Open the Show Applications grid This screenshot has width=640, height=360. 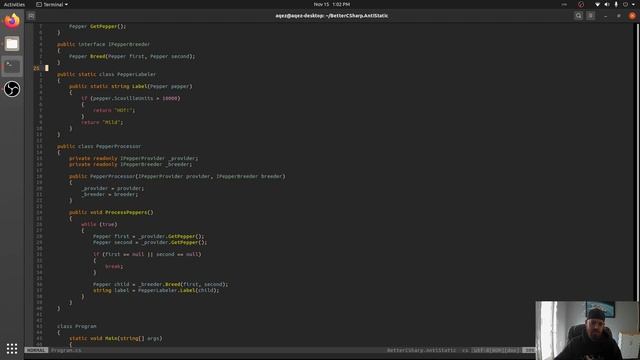[12, 349]
